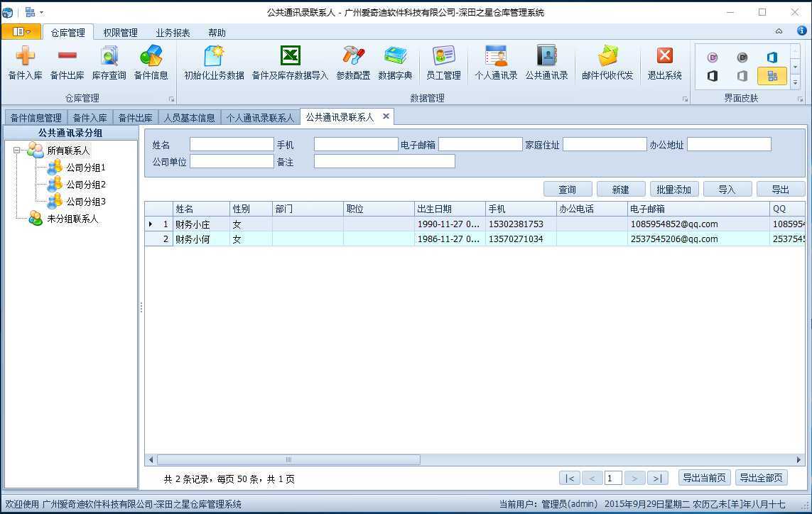Switch to 人员基本信息 document tab
This screenshot has height=514, width=812.
coord(189,118)
